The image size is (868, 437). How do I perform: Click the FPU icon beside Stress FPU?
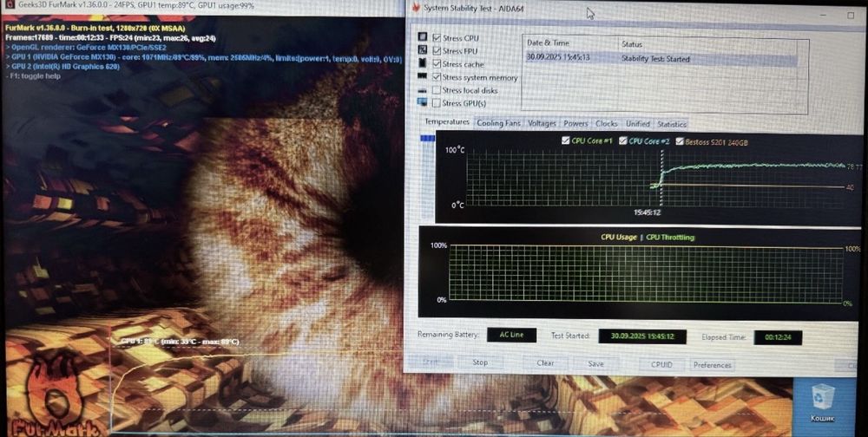point(423,50)
